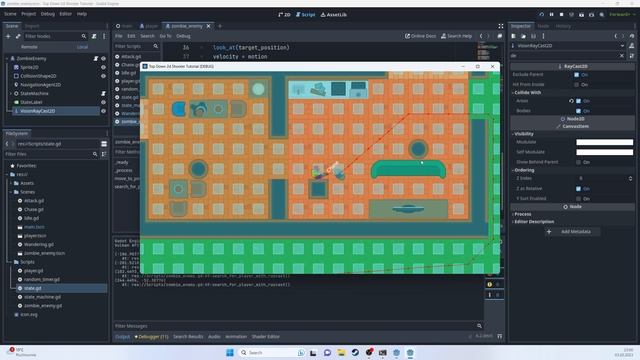This screenshot has width=640, height=360.
Task: Click the Search Help button
Action: click(x=456, y=36)
